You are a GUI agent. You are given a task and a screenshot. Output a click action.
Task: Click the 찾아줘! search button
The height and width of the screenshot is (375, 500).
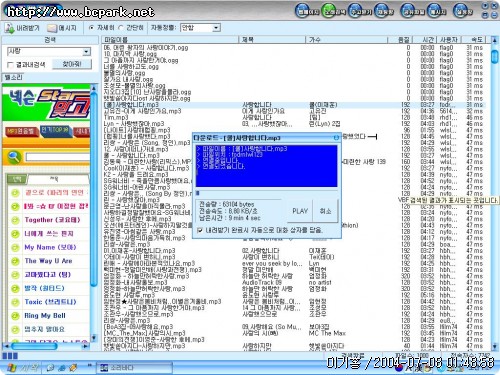[x=72, y=64]
